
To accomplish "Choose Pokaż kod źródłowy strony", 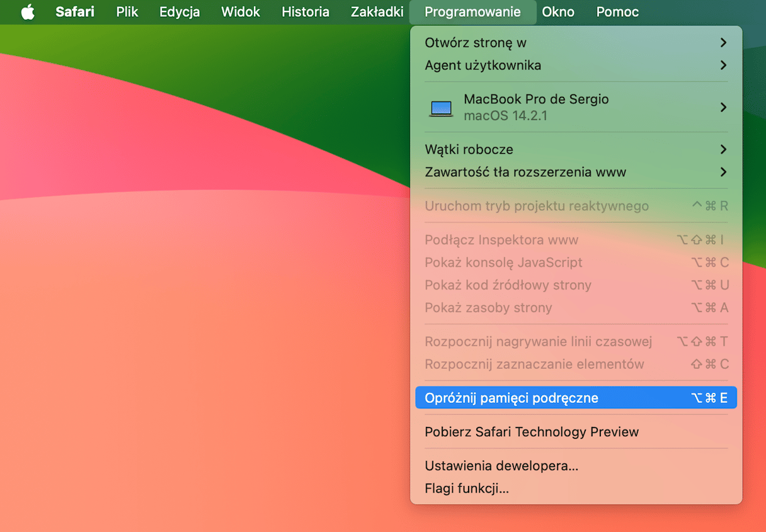I will 576,285.
